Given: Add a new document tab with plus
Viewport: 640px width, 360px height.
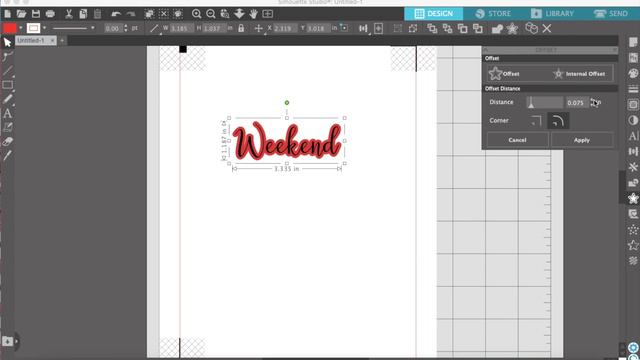Looking at the screenshot, I should [62, 40].
